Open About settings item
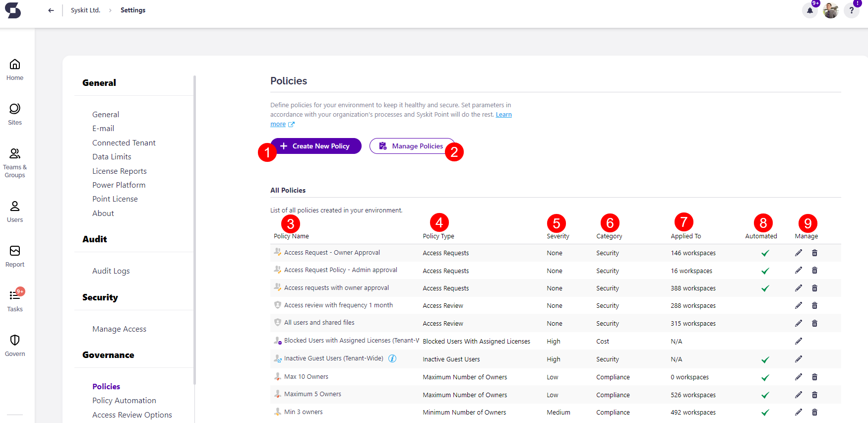Screen dimensions: 868x423 click(x=103, y=213)
